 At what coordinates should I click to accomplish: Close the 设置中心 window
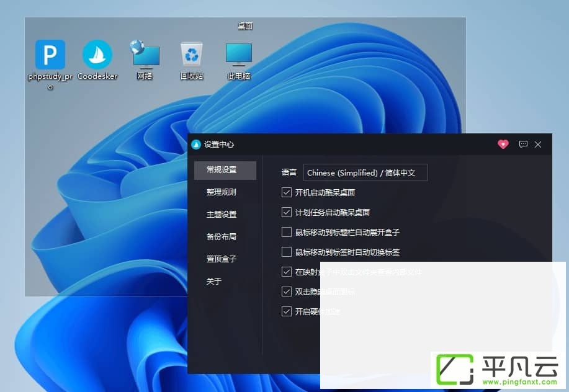[538, 145]
